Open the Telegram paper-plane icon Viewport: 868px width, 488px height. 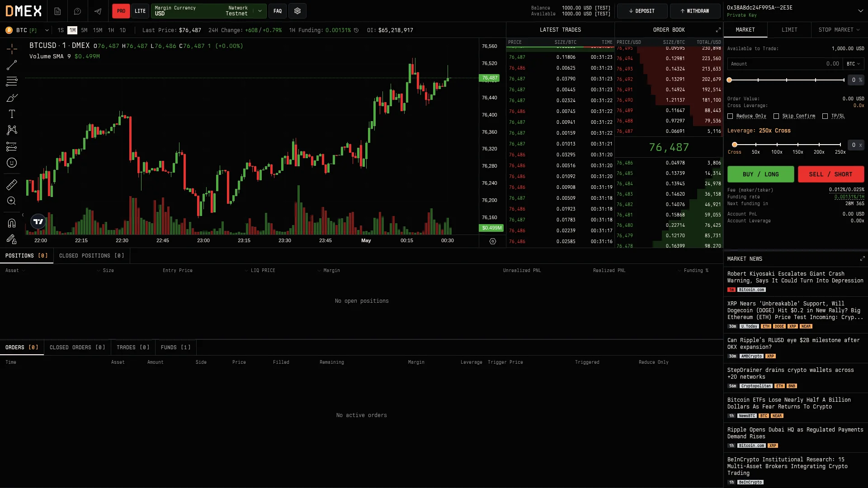pyautogui.click(x=98, y=11)
